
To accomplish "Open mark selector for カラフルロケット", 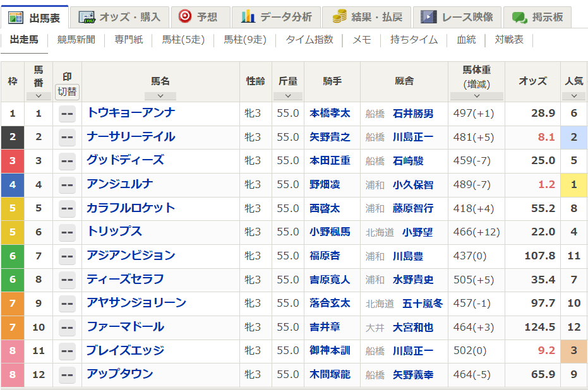I will pyautogui.click(x=67, y=208).
